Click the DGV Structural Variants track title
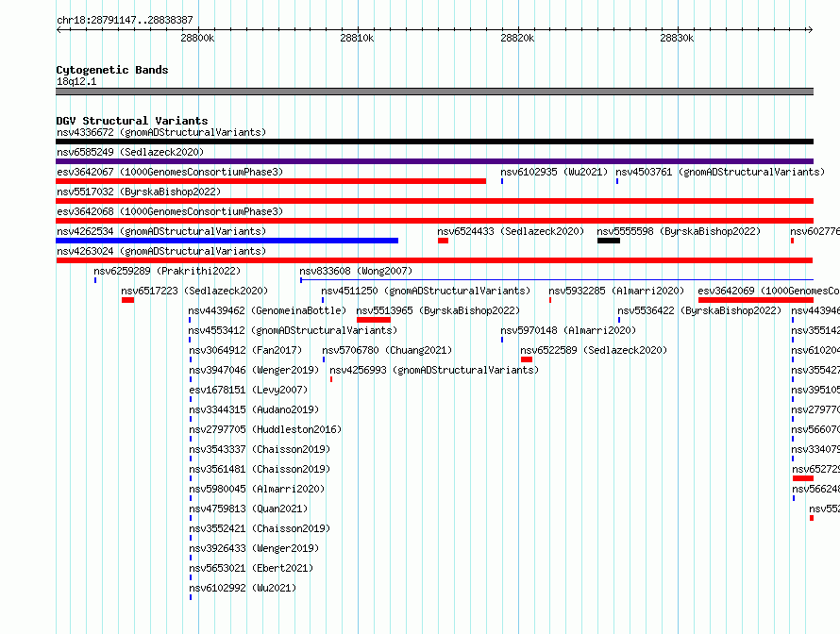The image size is (840, 634). coord(132,121)
